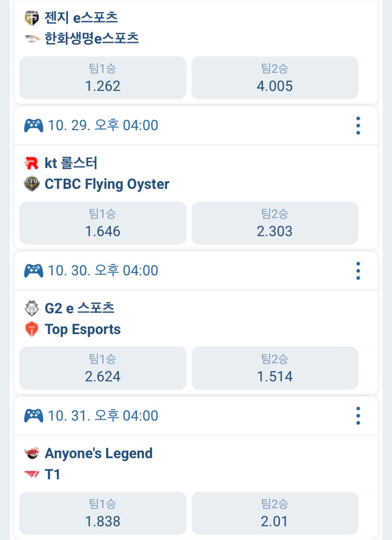Click the T1 team logo
Image resolution: width=392 pixels, height=540 pixels.
tap(32, 474)
